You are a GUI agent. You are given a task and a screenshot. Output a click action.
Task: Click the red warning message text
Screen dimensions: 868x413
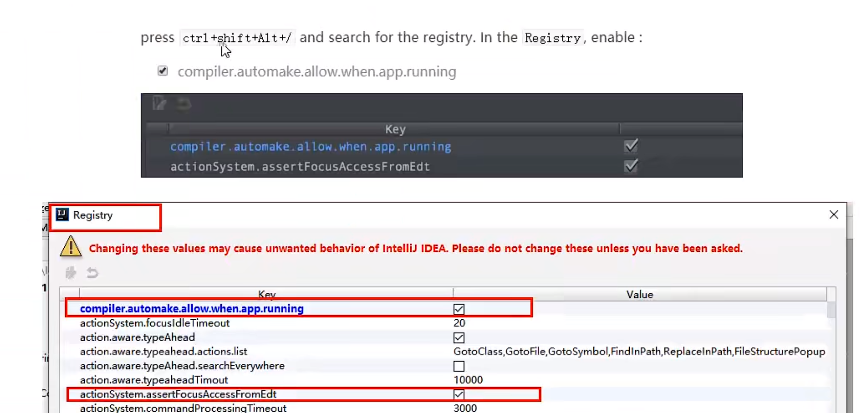tap(416, 248)
